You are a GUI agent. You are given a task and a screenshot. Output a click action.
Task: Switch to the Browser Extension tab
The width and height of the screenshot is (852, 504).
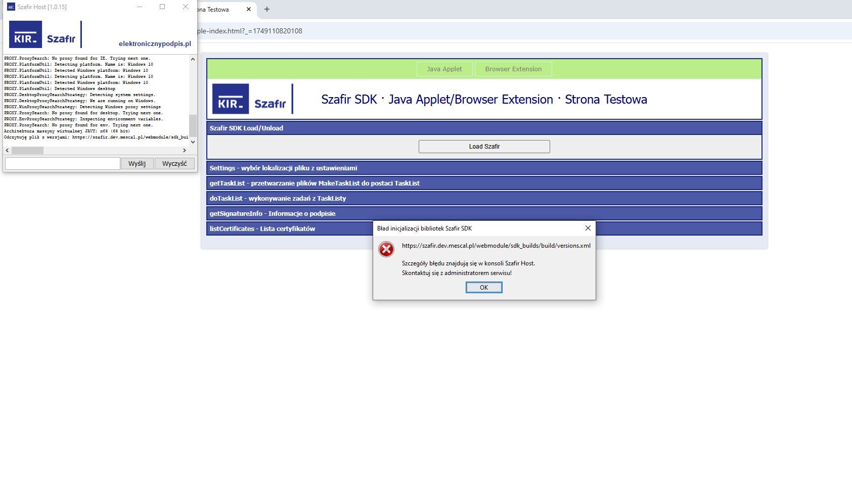(x=513, y=69)
